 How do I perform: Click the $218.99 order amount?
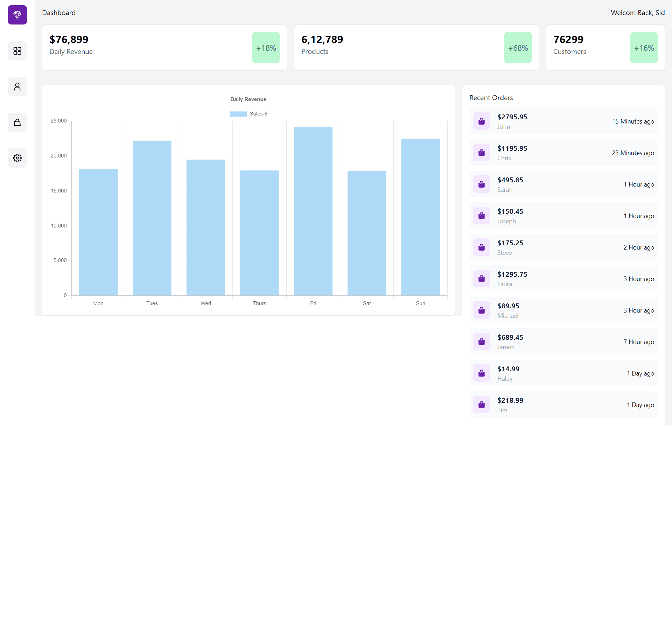(x=510, y=400)
